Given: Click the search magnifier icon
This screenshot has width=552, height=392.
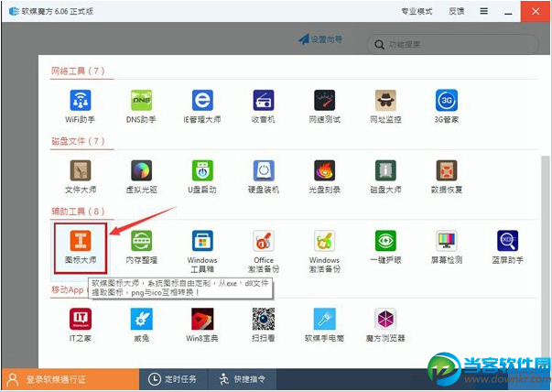Looking at the screenshot, I should tap(379, 45).
